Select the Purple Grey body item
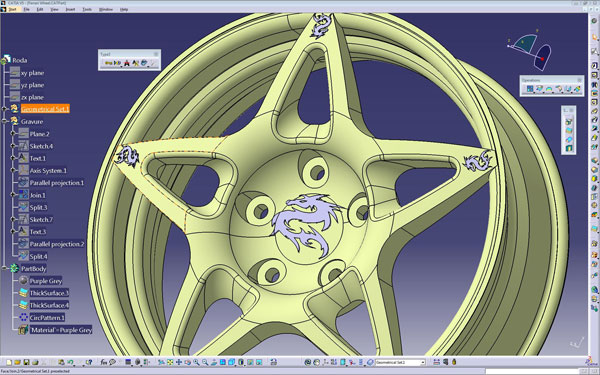Image resolution: width=600 pixels, height=375 pixels. [46, 281]
